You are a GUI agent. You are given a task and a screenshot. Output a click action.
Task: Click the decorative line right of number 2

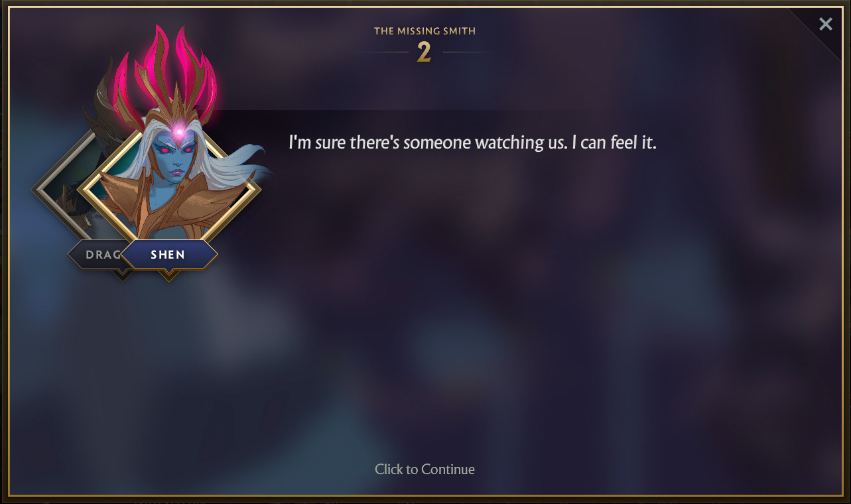tap(469, 52)
